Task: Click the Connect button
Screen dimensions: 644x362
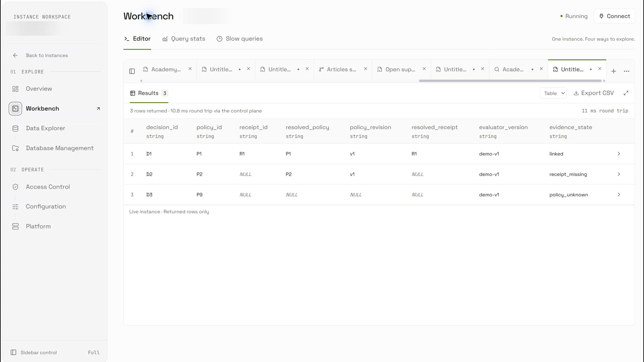Action: point(614,16)
